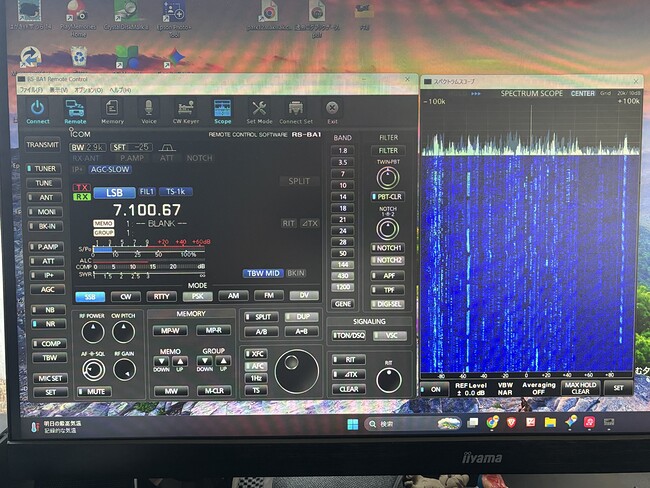The image size is (650, 488).
Task: Click the TRANSMIT button
Action: pos(42,145)
